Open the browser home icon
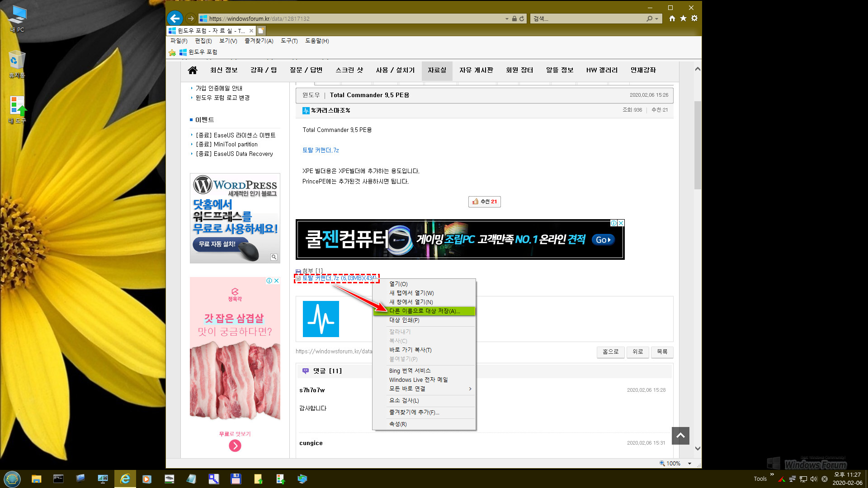The height and width of the screenshot is (488, 868). pyautogui.click(x=672, y=19)
